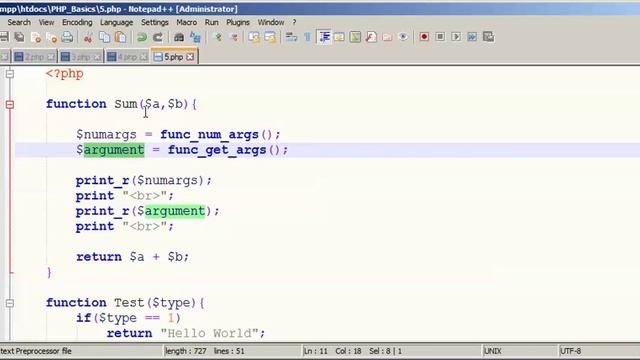This screenshot has height=360, width=640.
Task: Click the Zoom Out toolbar icon
Action: (234, 37)
